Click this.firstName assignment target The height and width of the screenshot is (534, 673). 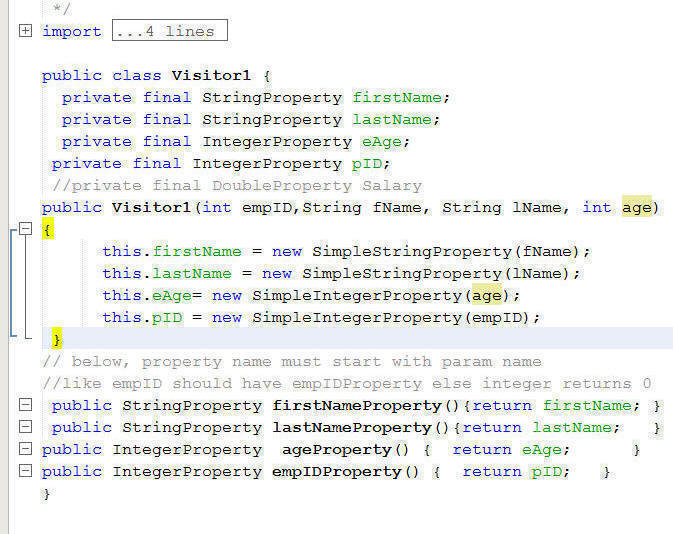tap(172, 252)
